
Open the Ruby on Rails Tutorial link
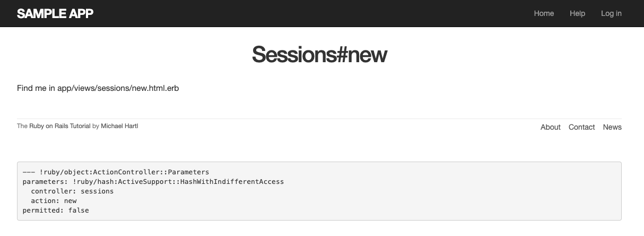pos(60,126)
